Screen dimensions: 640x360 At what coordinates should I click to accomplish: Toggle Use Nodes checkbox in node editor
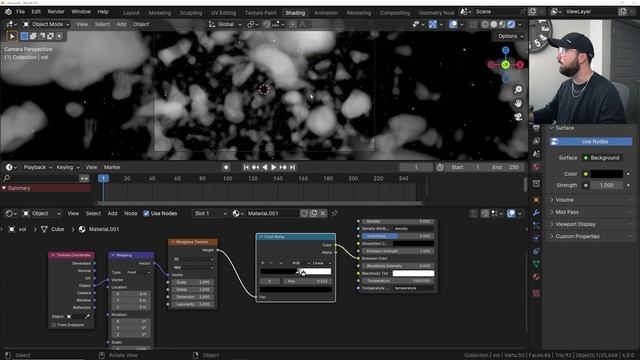pos(146,213)
